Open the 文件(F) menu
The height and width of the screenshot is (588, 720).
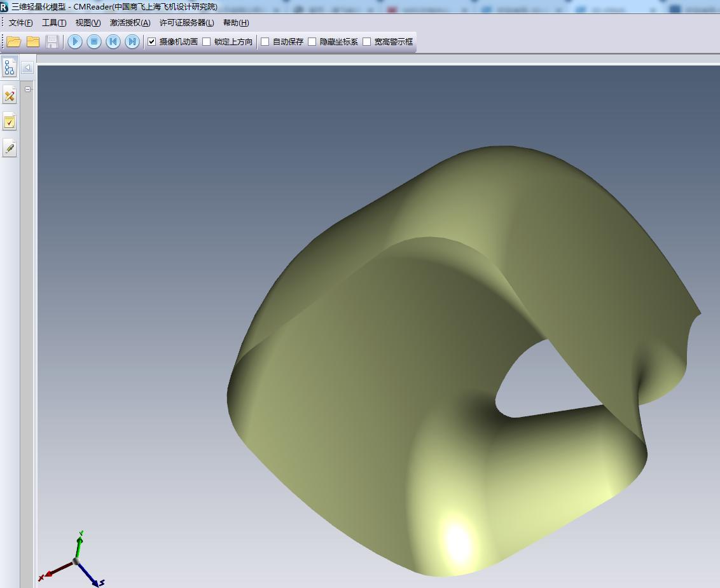pos(20,23)
